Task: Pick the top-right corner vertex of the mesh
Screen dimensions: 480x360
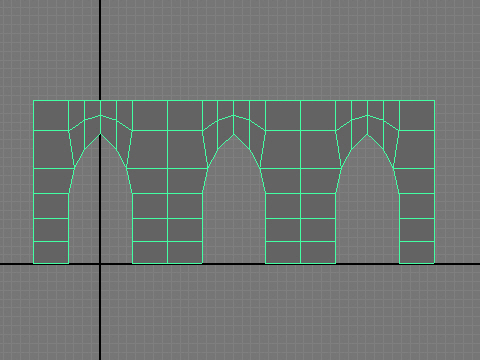Action: [x=434, y=100]
